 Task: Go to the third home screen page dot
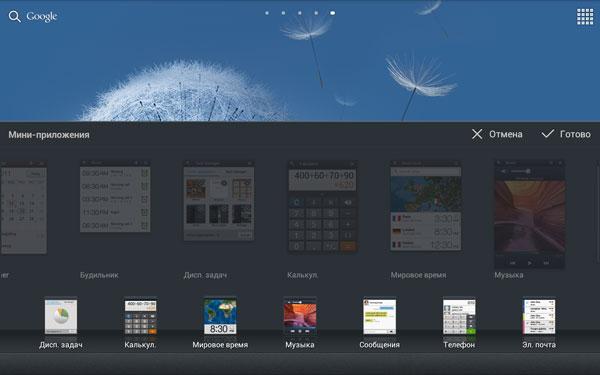click(300, 13)
